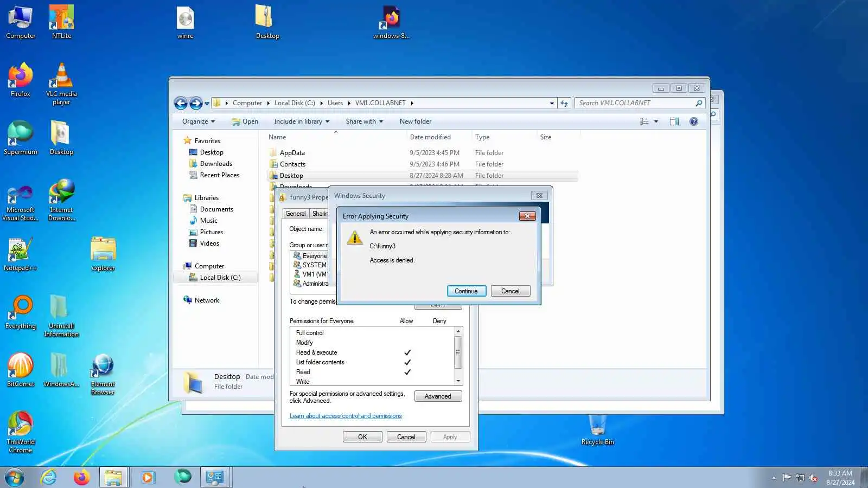
Task: Go forward in the Explorer window
Action: click(196, 103)
